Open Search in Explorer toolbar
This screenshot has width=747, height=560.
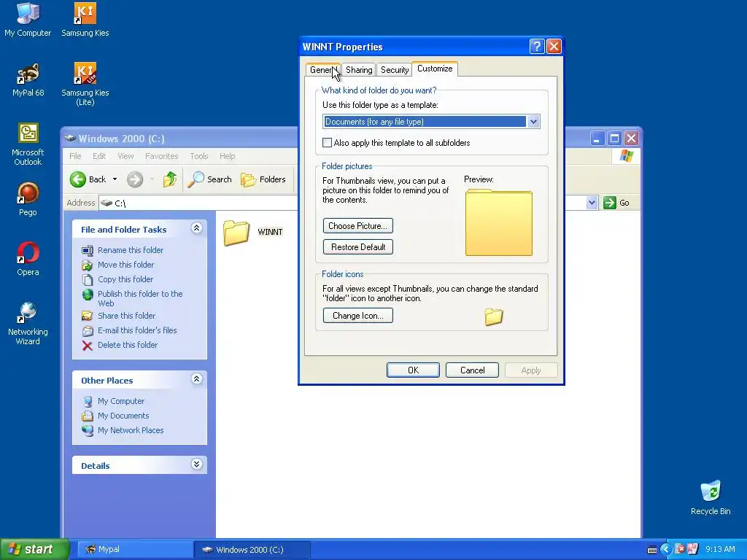point(209,179)
